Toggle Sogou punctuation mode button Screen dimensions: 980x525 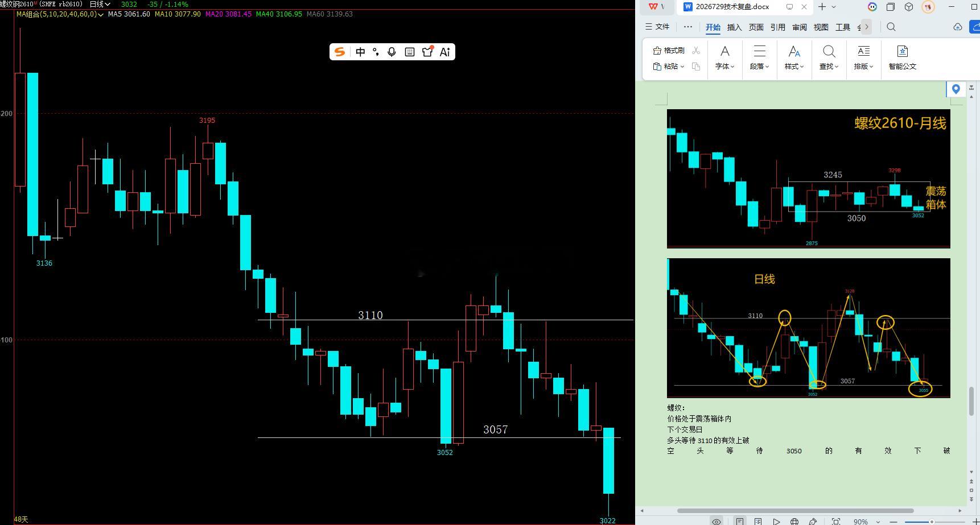pyautogui.click(x=376, y=52)
